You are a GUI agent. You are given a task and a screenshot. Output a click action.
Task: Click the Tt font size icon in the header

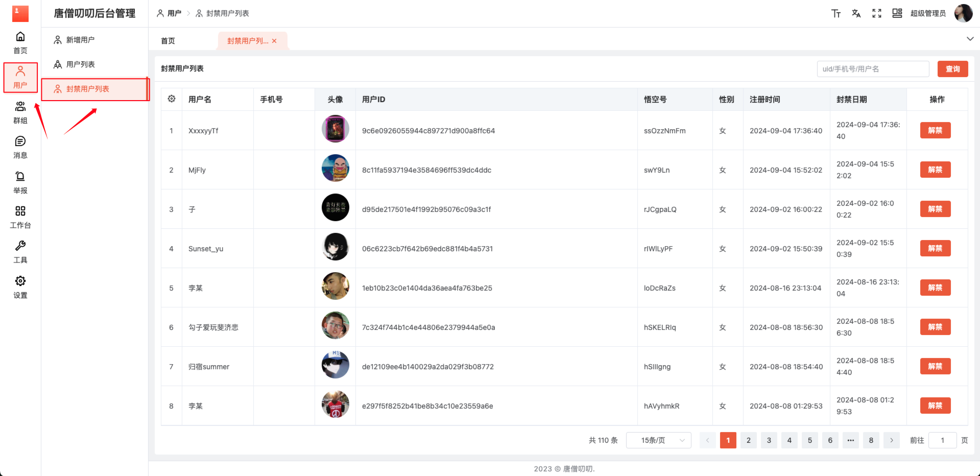click(x=835, y=13)
